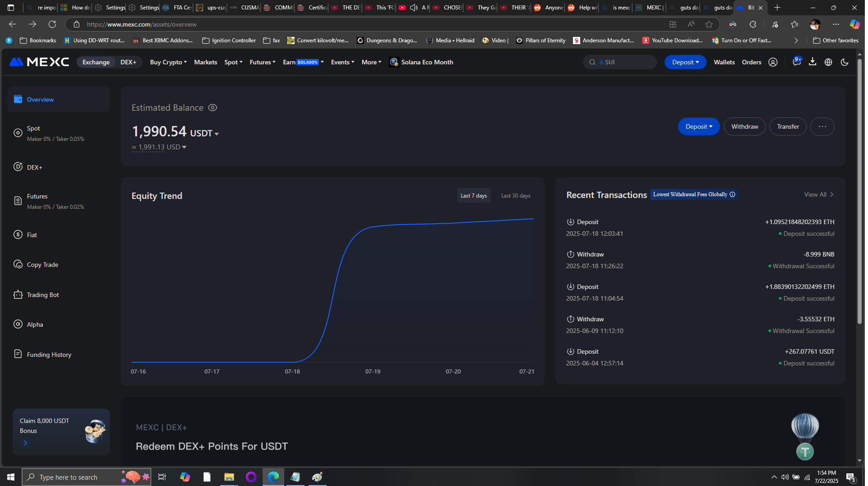Viewport: 868px width, 486px height.
Task: Select Last 30 days equity range
Action: click(516, 196)
